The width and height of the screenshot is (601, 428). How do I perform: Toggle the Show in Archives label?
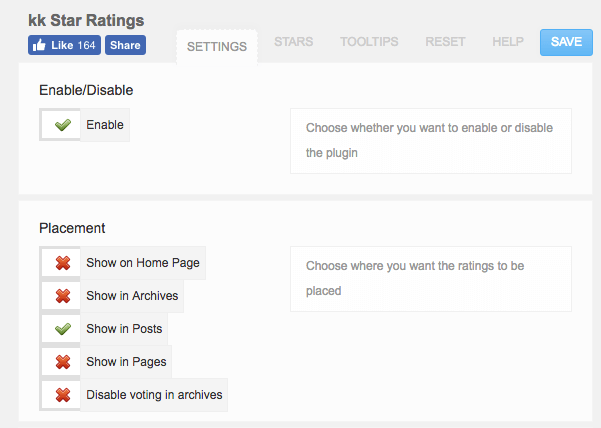(x=132, y=296)
